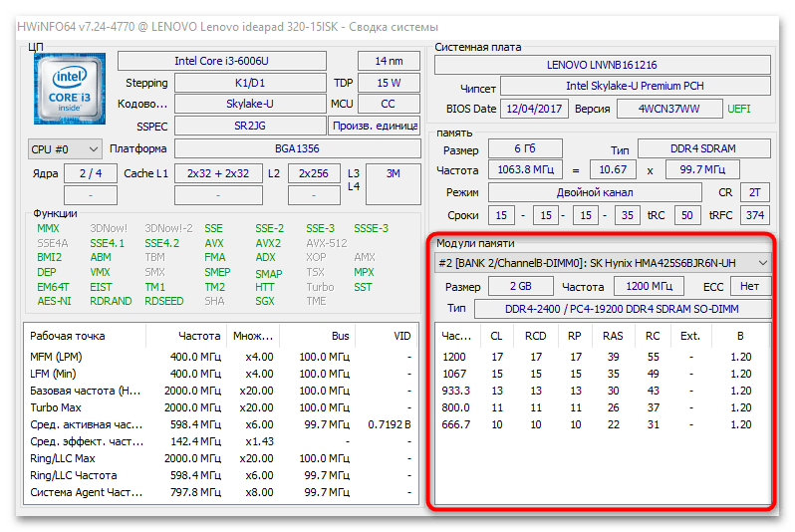The image size is (795, 532).
Task: Click the DDR4-2400 / PC4-19200 module type field
Action: coord(623,309)
